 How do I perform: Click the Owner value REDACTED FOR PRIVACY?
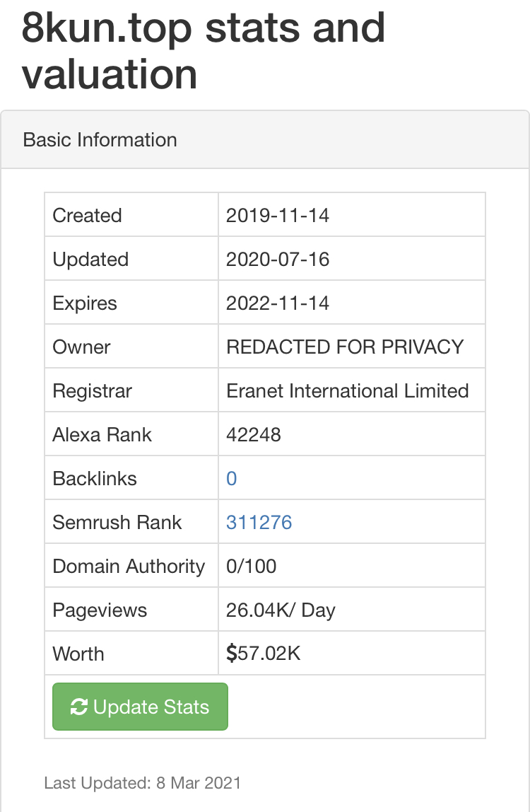point(345,347)
